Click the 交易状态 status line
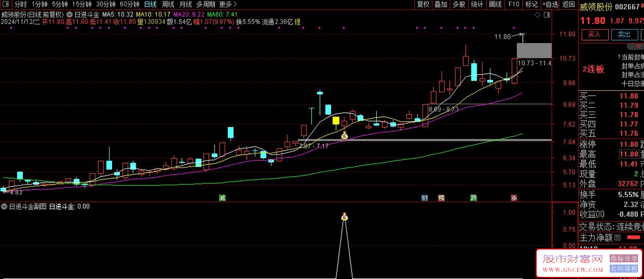Viewport: 644px width, 279px height. (611, 226)
